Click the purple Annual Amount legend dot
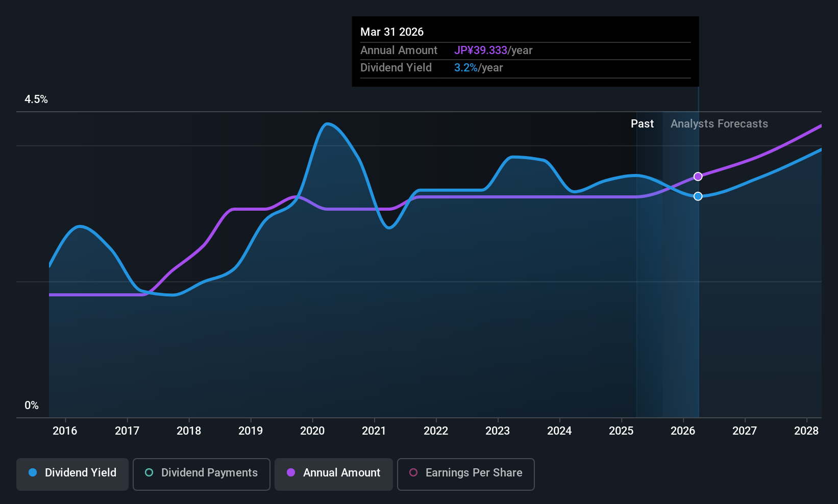The height and width of the screenshot is (504, 838). (x=291, y=472)
